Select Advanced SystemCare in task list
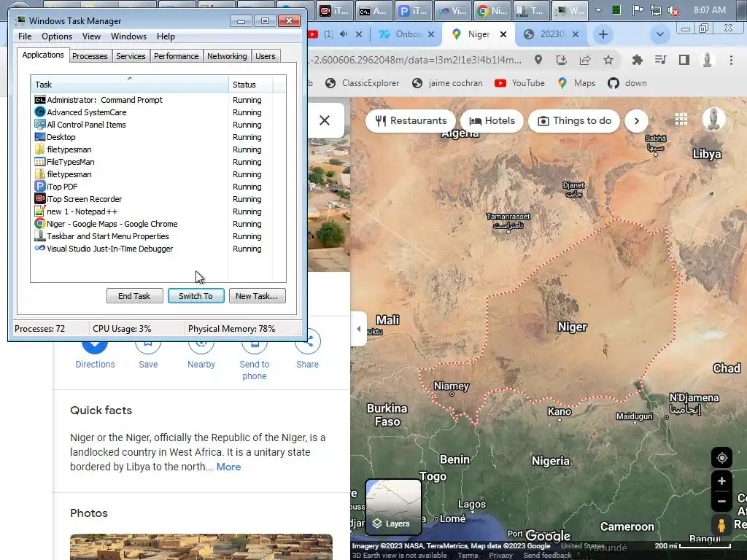The image size is (747, 560). tap(158, 112)
